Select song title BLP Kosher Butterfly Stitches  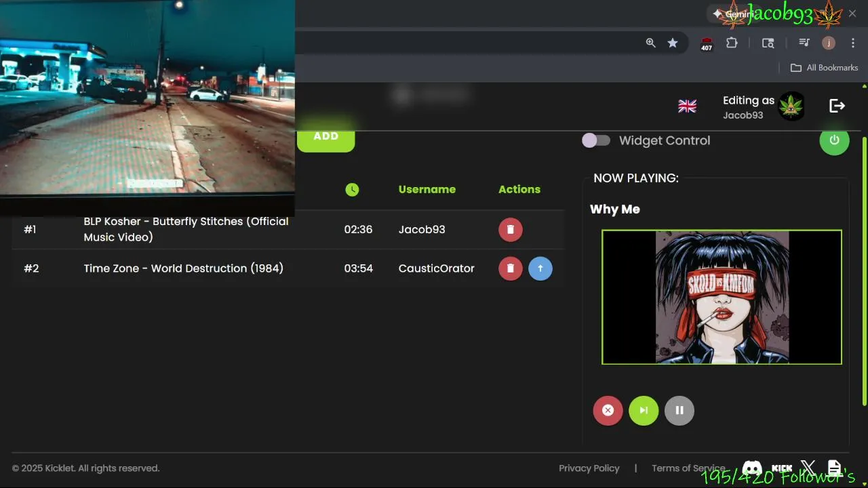(x=186, y=229)
